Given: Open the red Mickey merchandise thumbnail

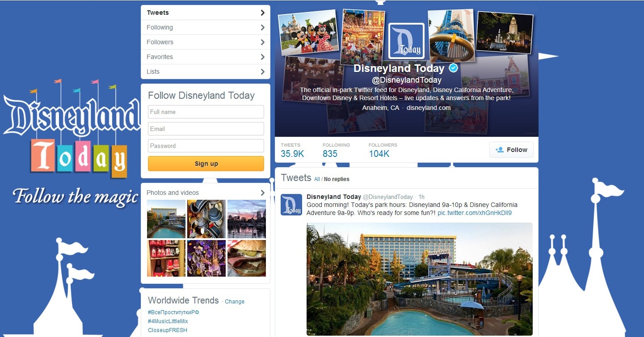Looking at the screenshot, I should pyautogui.click(x=166, y=258).
